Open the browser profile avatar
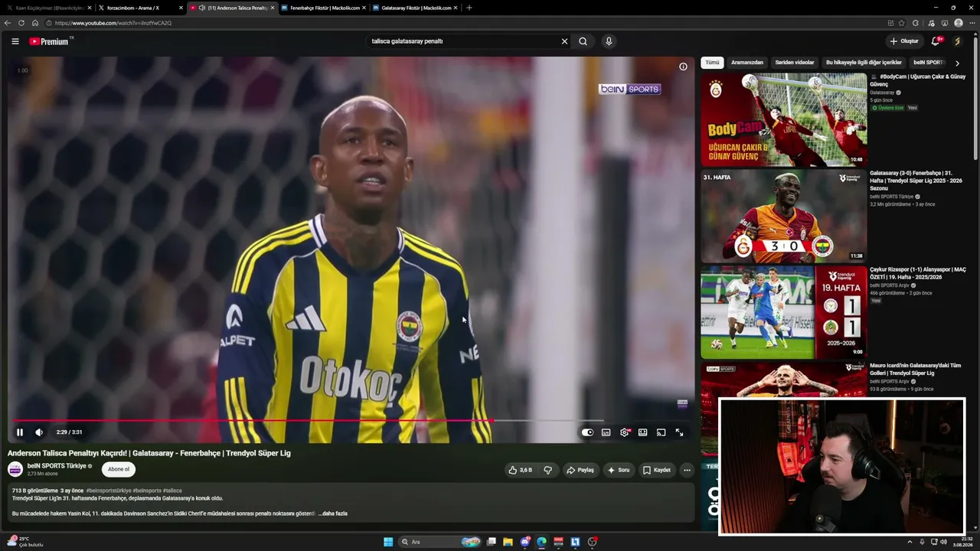 pyautogui.click(x=959, y=23)
